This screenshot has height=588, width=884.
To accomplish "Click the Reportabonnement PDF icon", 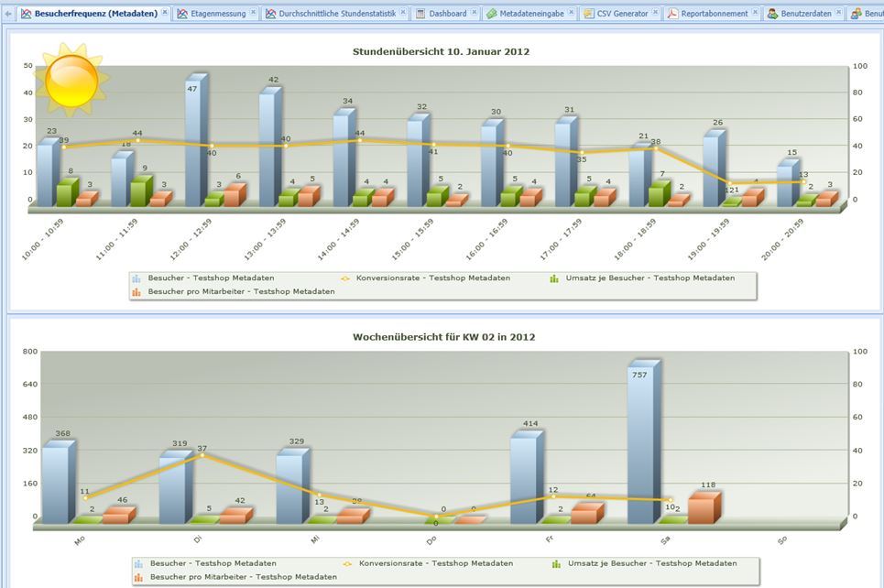I will coord(671,14).
